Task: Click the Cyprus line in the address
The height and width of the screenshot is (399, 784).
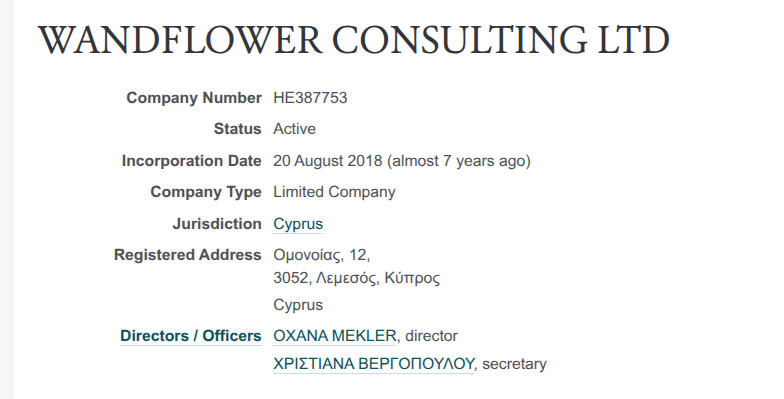Action: pyautogui.click(x=298, y=305)
